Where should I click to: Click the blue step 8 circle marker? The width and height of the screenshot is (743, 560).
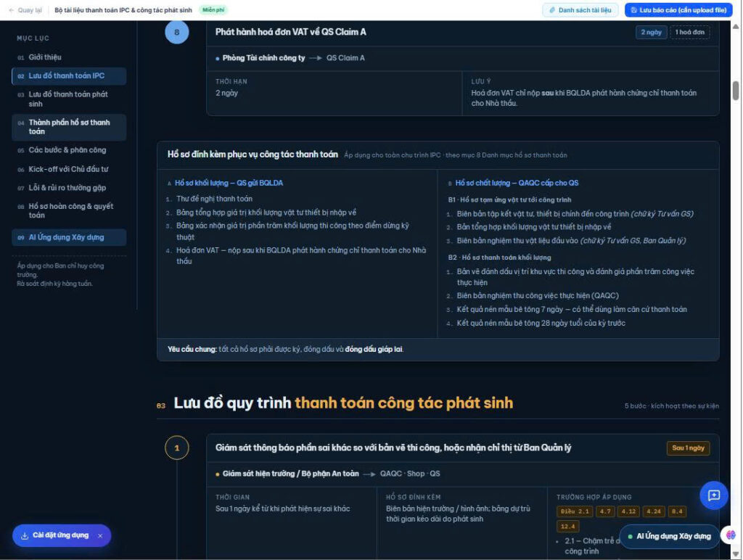click(x=177, y=32)
